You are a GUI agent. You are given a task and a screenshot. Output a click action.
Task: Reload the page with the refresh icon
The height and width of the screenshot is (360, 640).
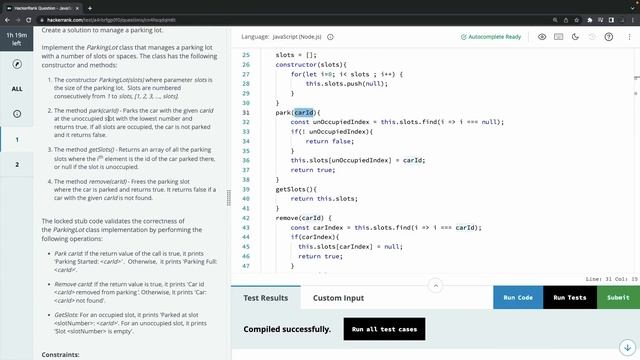point(28,20)
